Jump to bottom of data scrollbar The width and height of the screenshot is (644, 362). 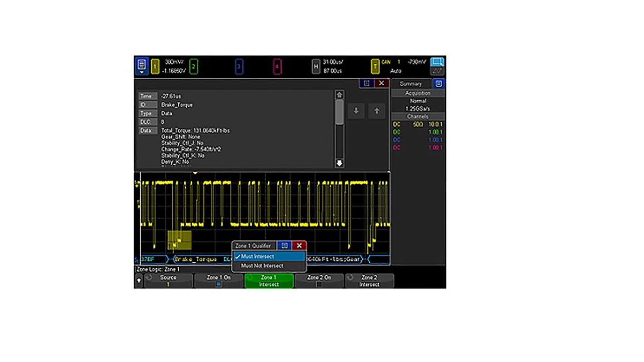[x=339, y=163]
